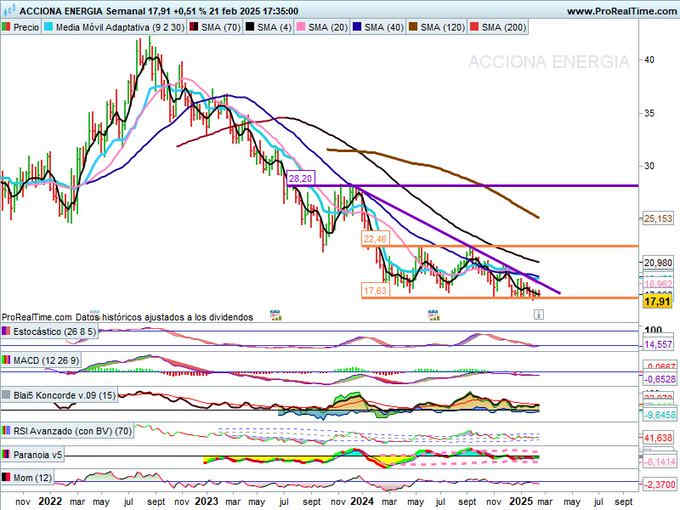Toggle the SMA (120) legend item
This screenshot has height=510, width=680.
(x=437, y=27)
